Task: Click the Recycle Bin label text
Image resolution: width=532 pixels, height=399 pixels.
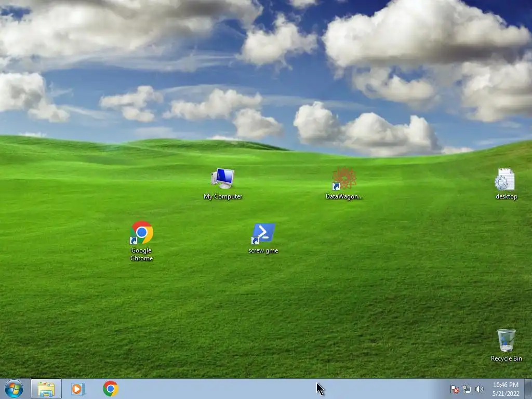Action: [x=506, y=358]
